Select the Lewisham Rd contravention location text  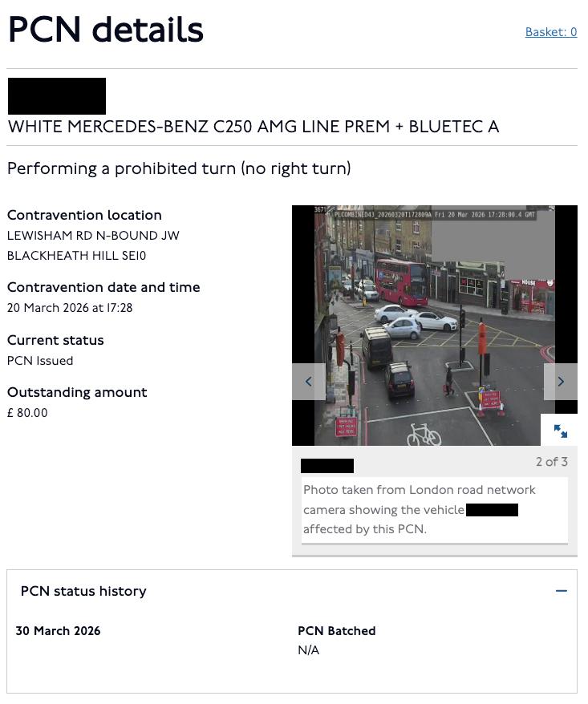coord(93,245)
